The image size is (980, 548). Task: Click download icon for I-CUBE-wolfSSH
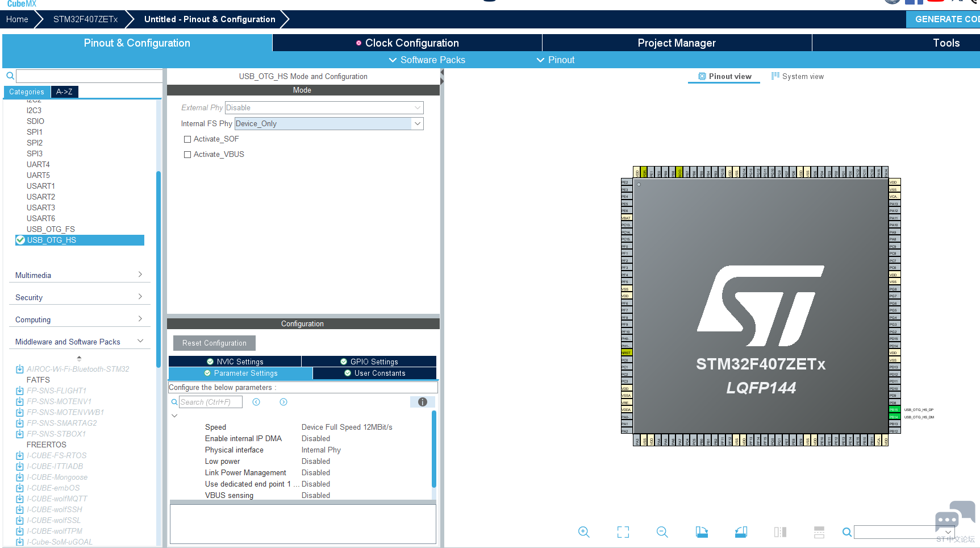click(x=20, y=509)
